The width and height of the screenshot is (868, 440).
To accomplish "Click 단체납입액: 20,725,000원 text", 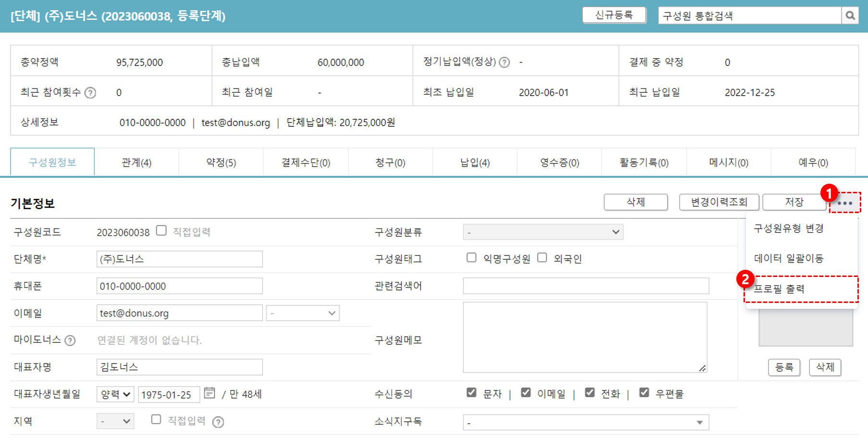I will pyautogui.click(x=341, y=123).
